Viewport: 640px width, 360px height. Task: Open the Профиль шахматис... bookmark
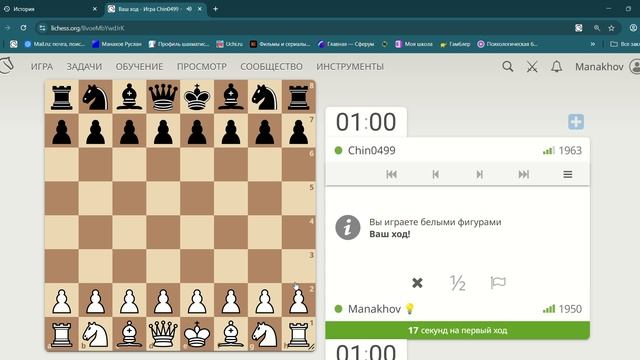coord(179,44)
